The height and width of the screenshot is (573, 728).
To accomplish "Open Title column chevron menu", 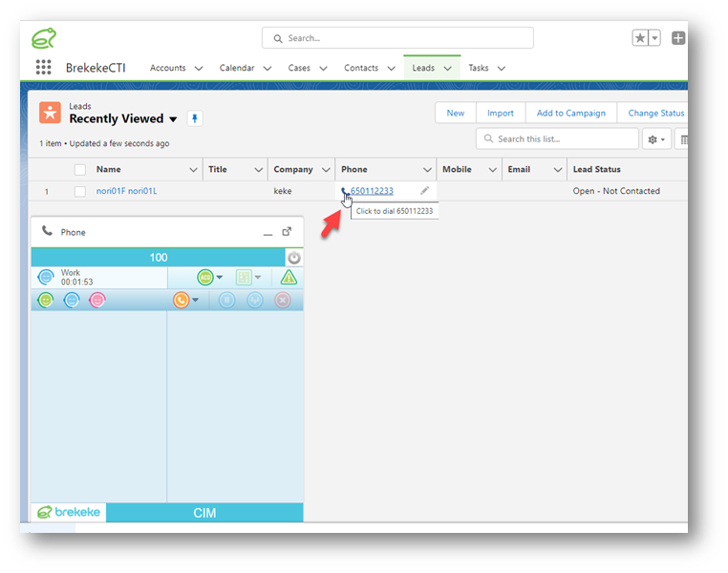I will click(259, 170).
